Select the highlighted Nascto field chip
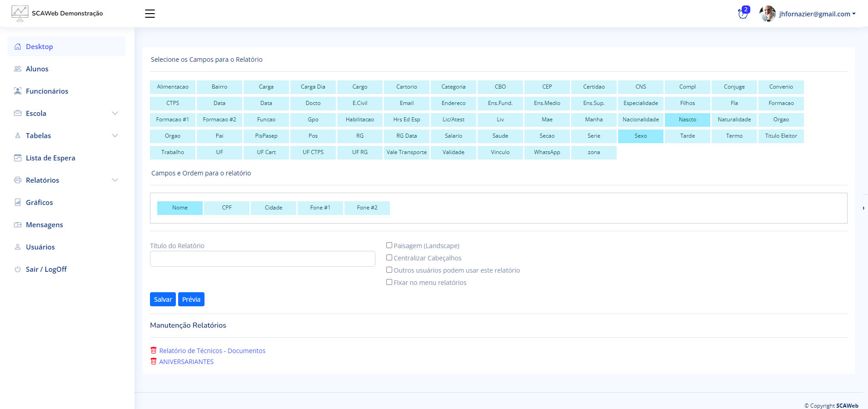Viewport: 868px width, 409px height. 687,120
